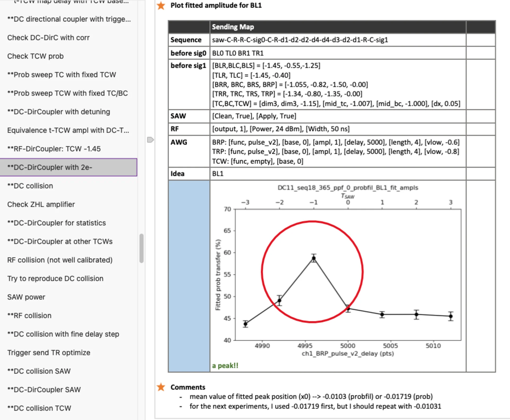This screenshot has height=420, width=510.
Task: Click the page list scrollbar thumb
Action: click(x=142, y=248)
